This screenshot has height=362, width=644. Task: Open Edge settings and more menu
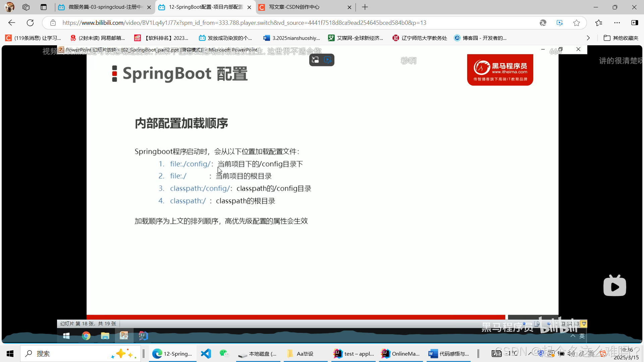point(617,23)
